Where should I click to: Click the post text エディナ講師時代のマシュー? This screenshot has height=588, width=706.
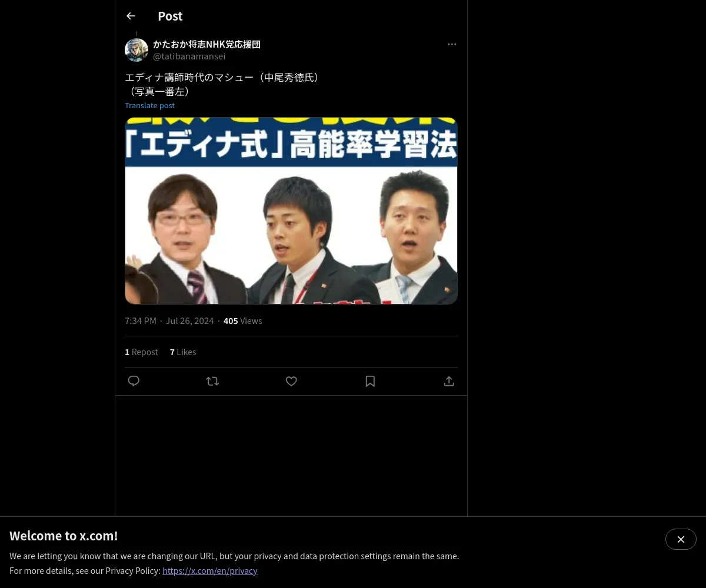coord(189,77)
